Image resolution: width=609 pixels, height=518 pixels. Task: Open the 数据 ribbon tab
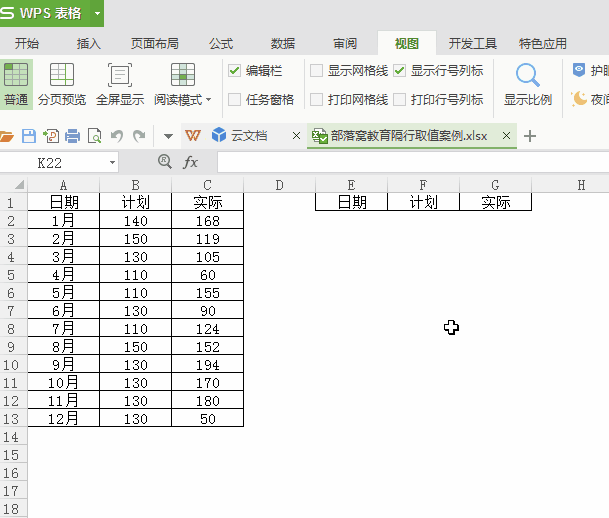pos(283,43)
